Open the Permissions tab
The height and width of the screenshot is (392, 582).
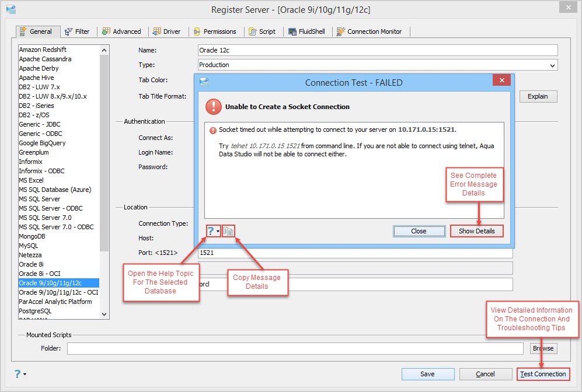click(215, 32)
